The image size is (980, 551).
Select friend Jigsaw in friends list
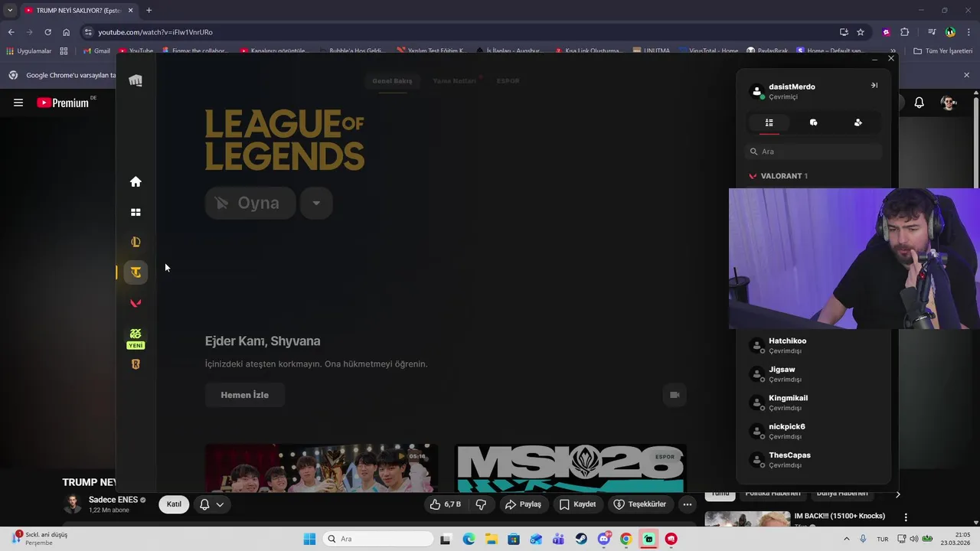[813, 374]
